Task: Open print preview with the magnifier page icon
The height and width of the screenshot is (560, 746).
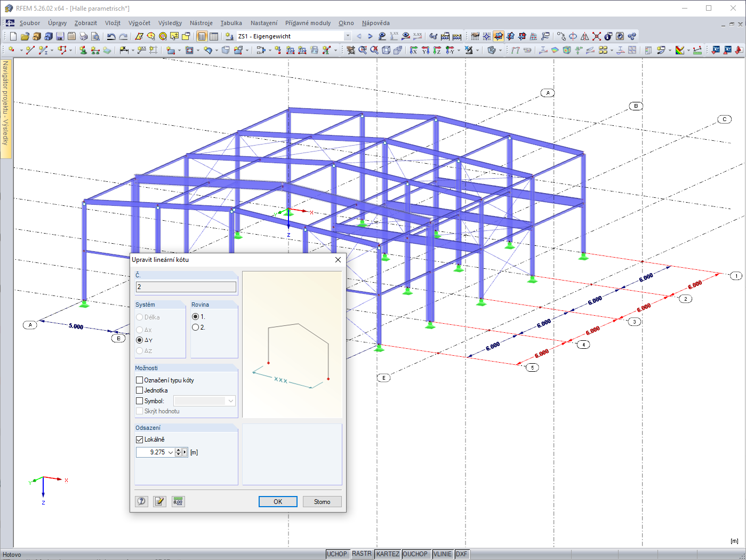Action: point(95,36)
